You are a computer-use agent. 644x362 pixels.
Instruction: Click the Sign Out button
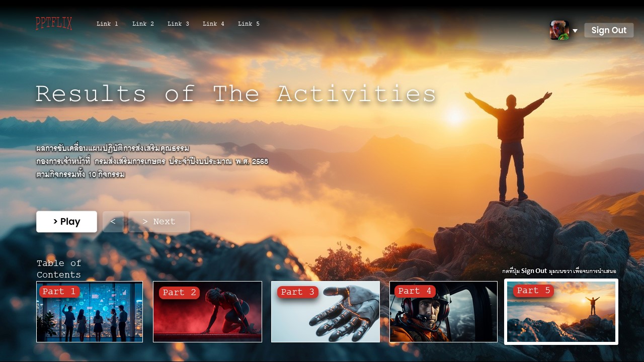(x=609, y=30)
